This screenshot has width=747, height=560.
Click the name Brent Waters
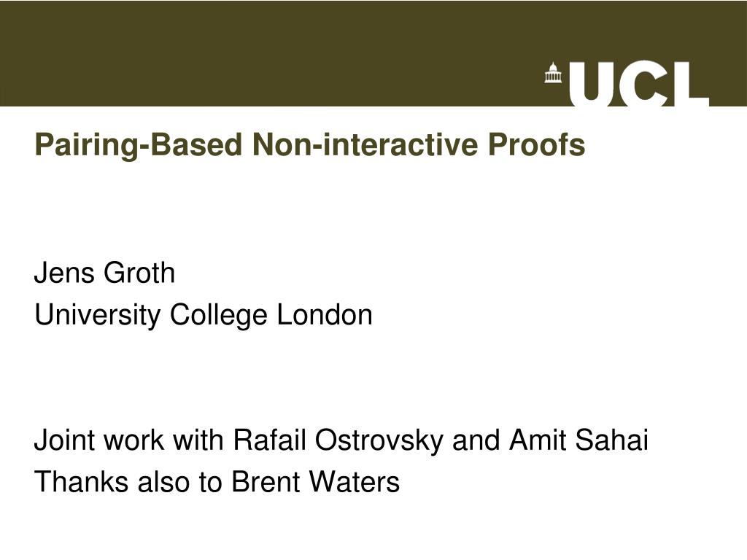(x=315, y=481)
